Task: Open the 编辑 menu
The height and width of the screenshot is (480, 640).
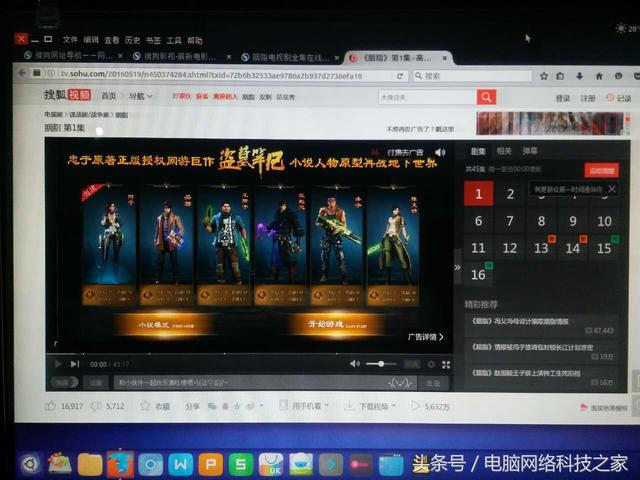Action: (91, 40)
